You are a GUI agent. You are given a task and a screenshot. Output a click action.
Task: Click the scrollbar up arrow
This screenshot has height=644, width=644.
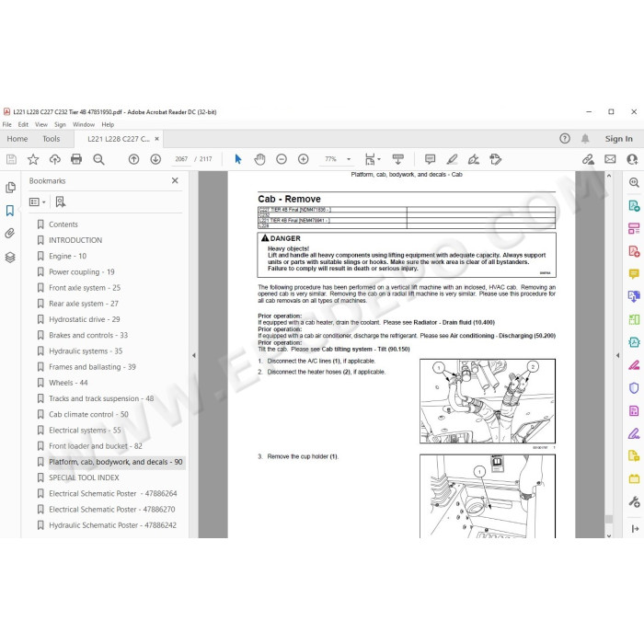(609, 176)
